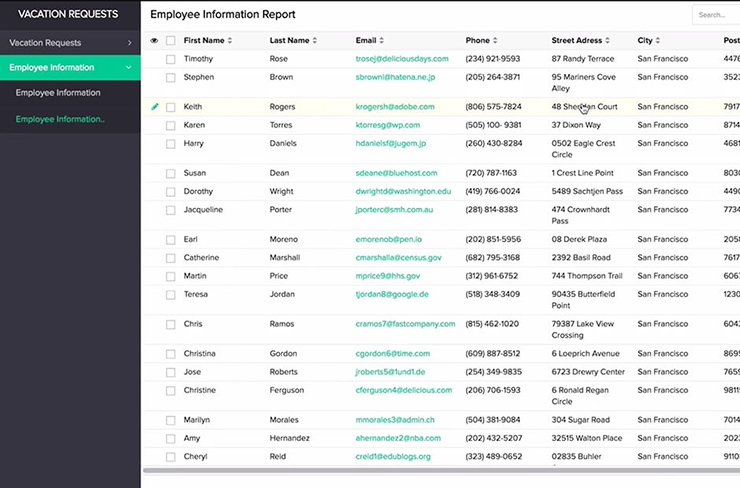Tick the select-all checkbox in the header
The width and height of the screenshot is (740, 488).
tap(171, 41)
